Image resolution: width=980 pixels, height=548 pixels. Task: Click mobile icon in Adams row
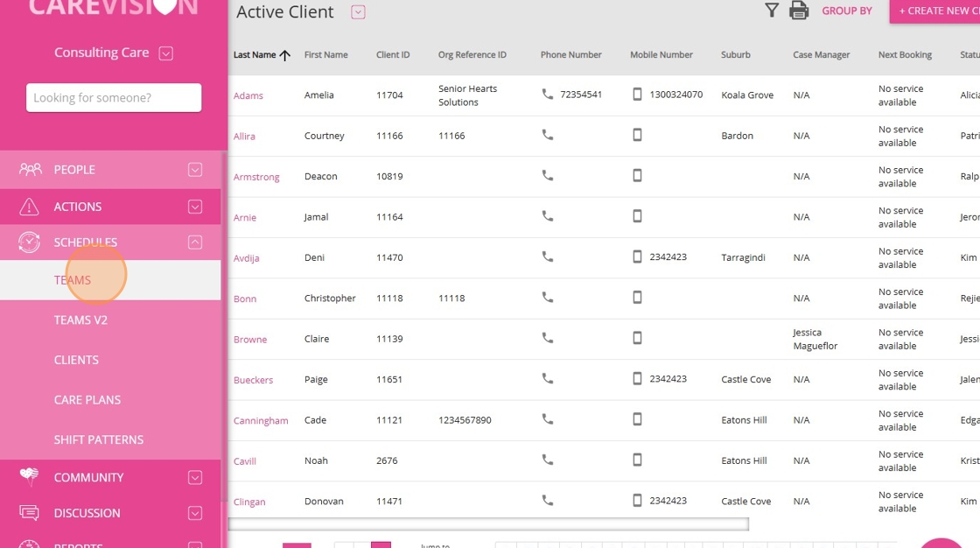tap(637, 94)
